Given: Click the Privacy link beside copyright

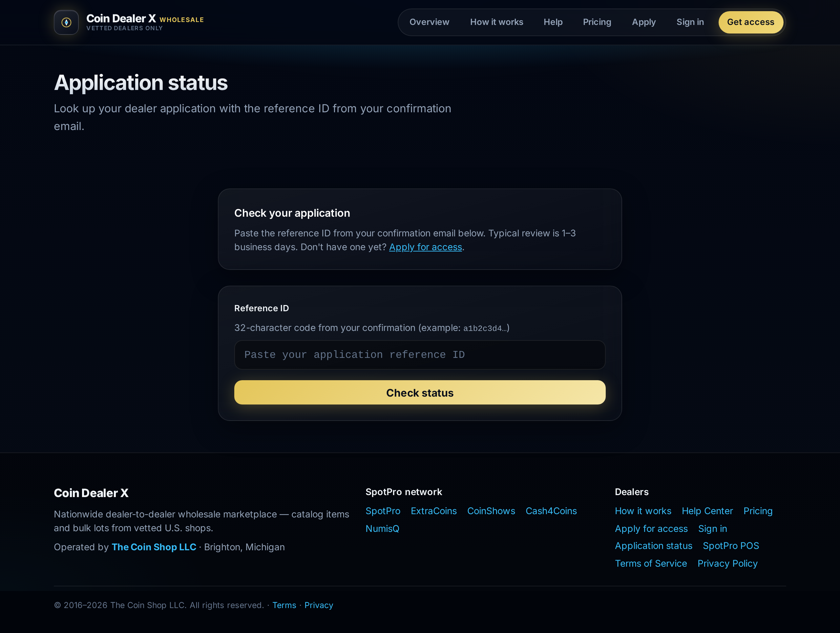Looking at the screenshot, I should click(319, 605).
